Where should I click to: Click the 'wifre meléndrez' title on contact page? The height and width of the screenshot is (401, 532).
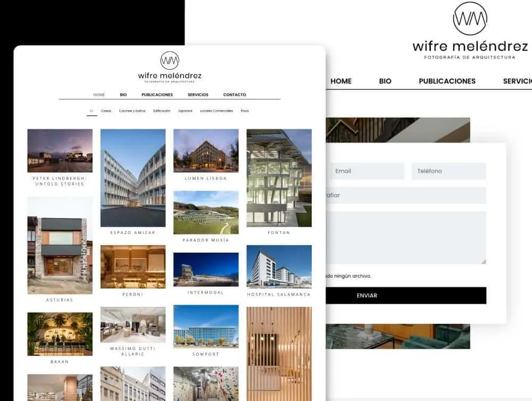coord(470,46)
